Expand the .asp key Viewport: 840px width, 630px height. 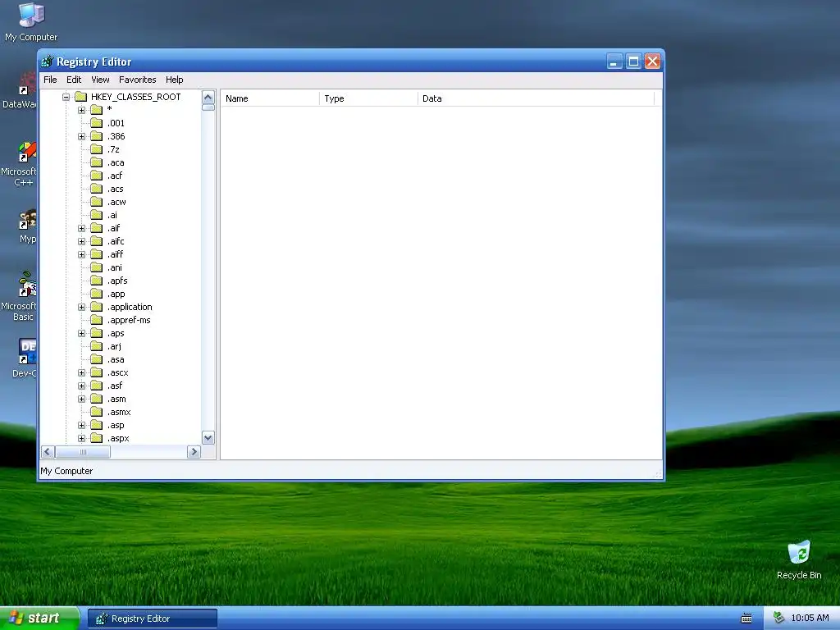[81, 426]
